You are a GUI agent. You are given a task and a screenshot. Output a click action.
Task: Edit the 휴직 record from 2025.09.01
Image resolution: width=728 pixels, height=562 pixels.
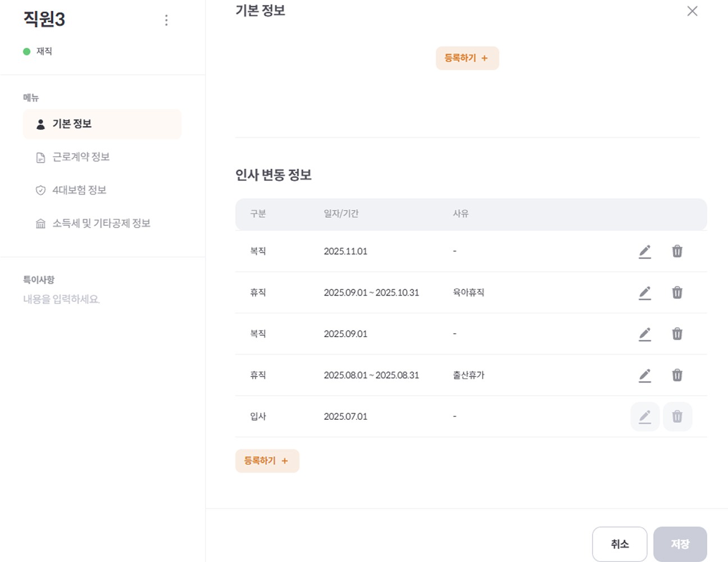pyautogui.click(x=645, y=292)
